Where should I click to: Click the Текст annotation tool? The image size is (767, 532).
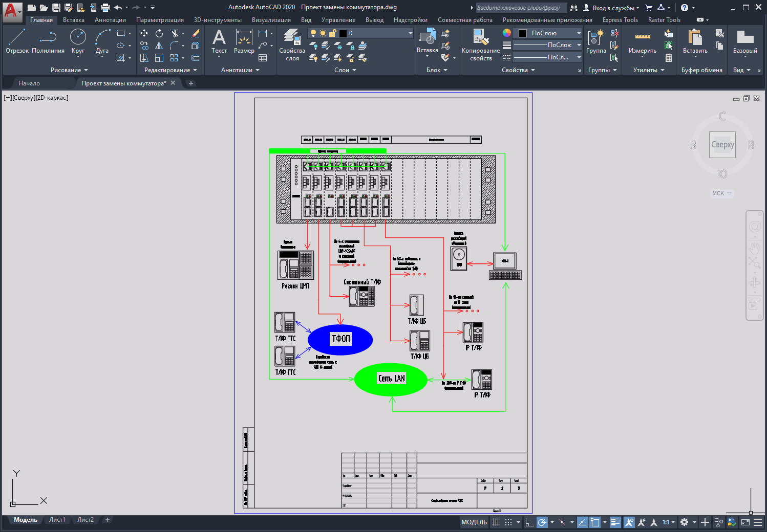(219, 41)
